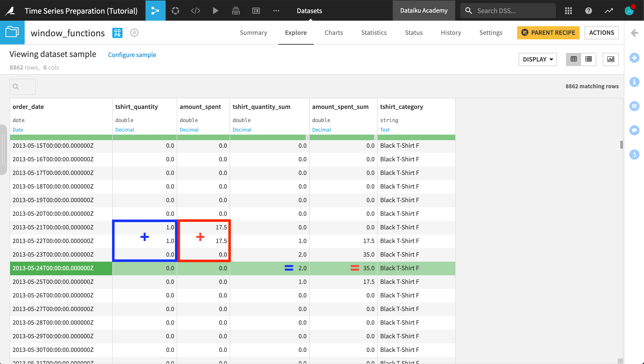Select the Explore tab
This screenshot has width=644, height=364.
[x=296, y=33]
